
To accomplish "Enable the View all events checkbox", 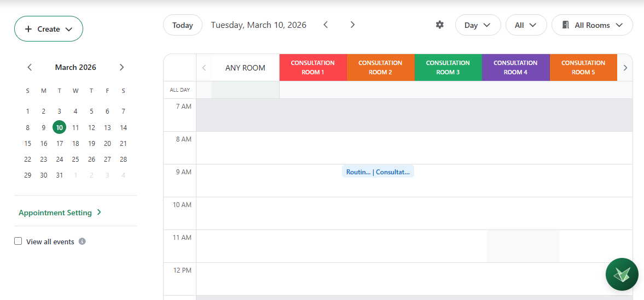I will (18, 242).
